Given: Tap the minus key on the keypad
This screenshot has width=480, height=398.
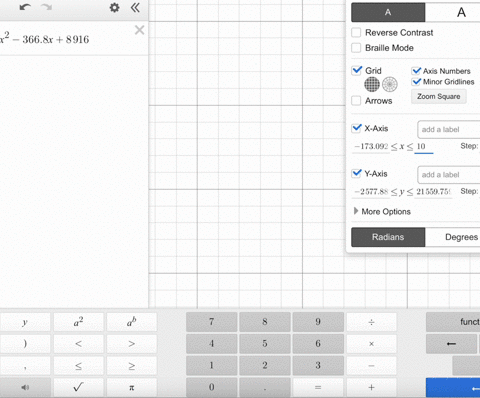Looking at the screenshot, I should pyautogui.click(x=371, y=365).
